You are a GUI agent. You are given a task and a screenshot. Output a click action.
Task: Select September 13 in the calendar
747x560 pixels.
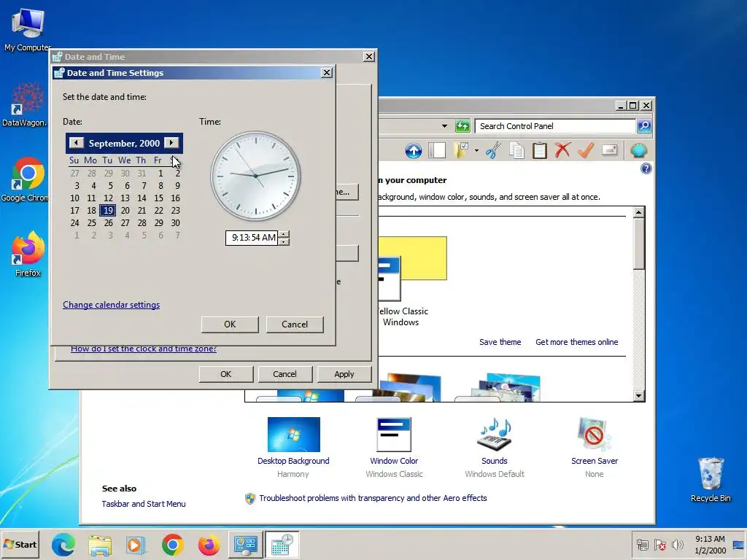click(125, 198)
